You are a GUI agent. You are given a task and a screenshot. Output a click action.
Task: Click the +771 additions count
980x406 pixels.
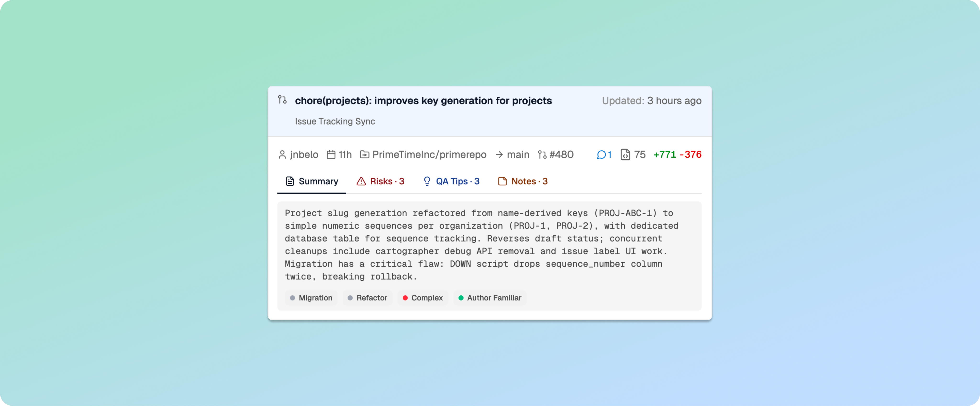click(x=665, y=155)
